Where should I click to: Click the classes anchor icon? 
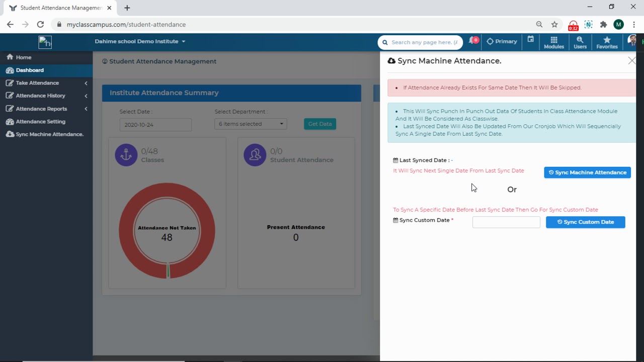click(126, 155)
